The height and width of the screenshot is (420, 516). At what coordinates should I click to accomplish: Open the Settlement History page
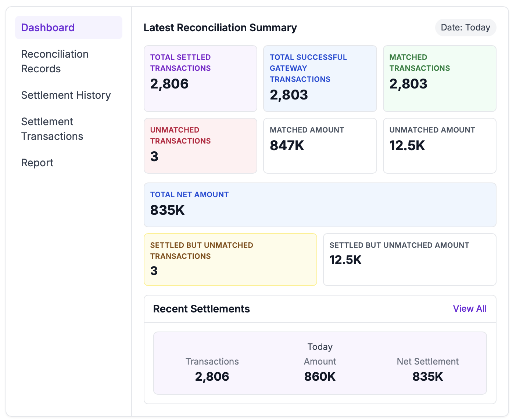click(x=66, y=95)
